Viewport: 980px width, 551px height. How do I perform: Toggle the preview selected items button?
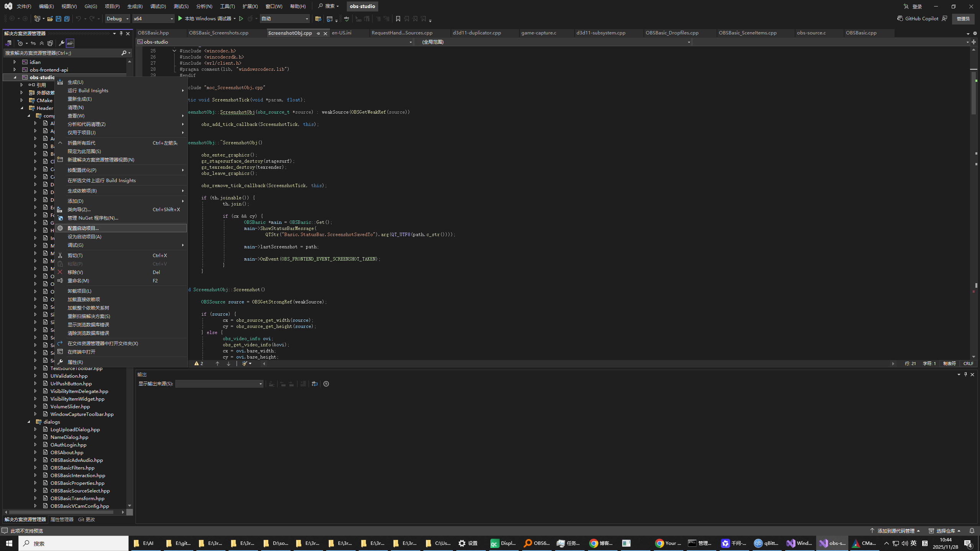tap(70, 43)
